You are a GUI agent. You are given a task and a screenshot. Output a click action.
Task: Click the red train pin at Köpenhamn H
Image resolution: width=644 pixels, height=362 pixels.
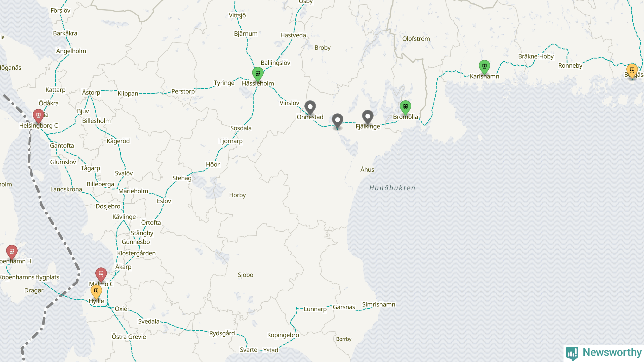click(12, 252)
